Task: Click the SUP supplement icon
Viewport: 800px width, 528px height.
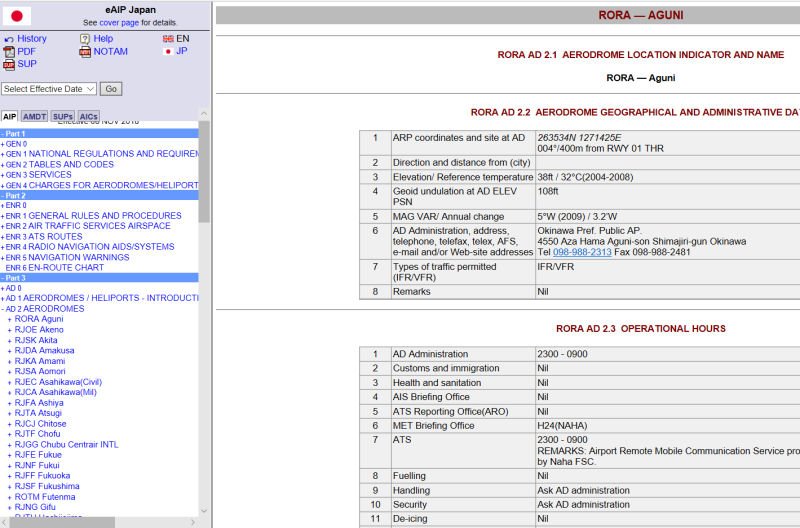Action: click(9, 64)
